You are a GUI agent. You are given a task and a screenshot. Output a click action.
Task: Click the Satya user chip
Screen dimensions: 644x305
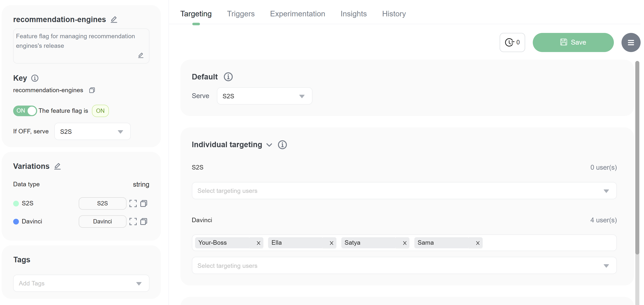pos(375,243)
